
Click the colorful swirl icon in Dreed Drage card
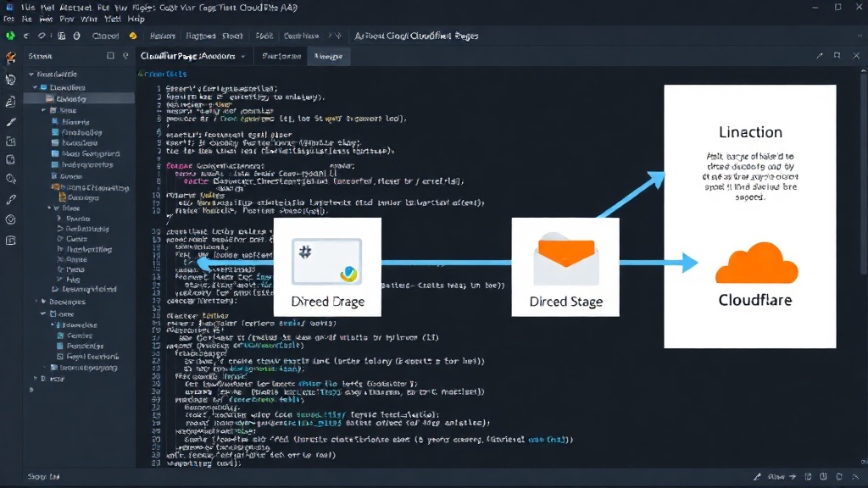(348, 273)
